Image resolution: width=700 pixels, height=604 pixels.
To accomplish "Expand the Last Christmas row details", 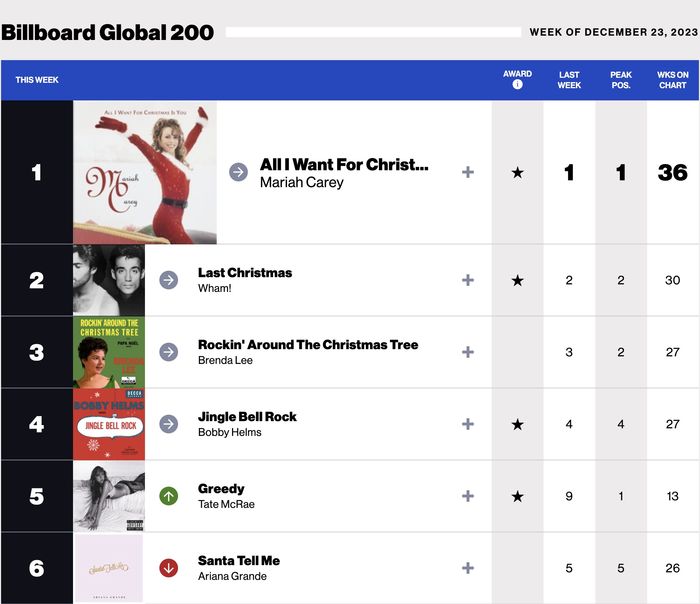I will [x=468, y=280].
